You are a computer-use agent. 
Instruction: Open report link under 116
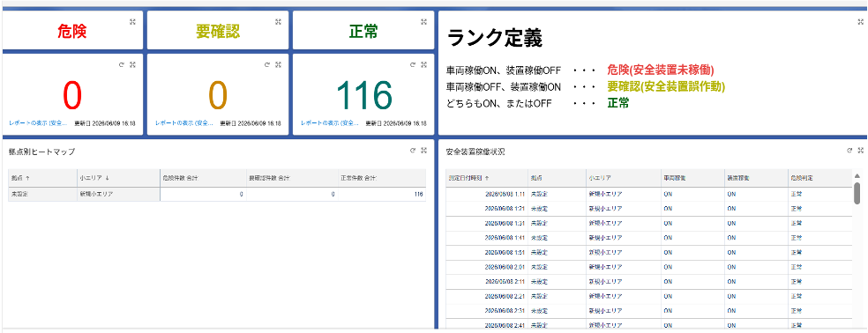(x=330, y=122)
